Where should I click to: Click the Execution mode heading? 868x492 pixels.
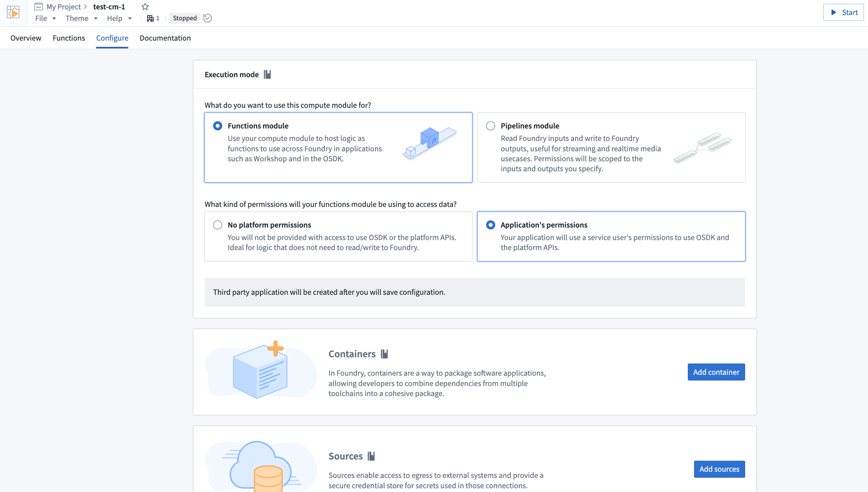pyautogui.click(x=232, y=74)
